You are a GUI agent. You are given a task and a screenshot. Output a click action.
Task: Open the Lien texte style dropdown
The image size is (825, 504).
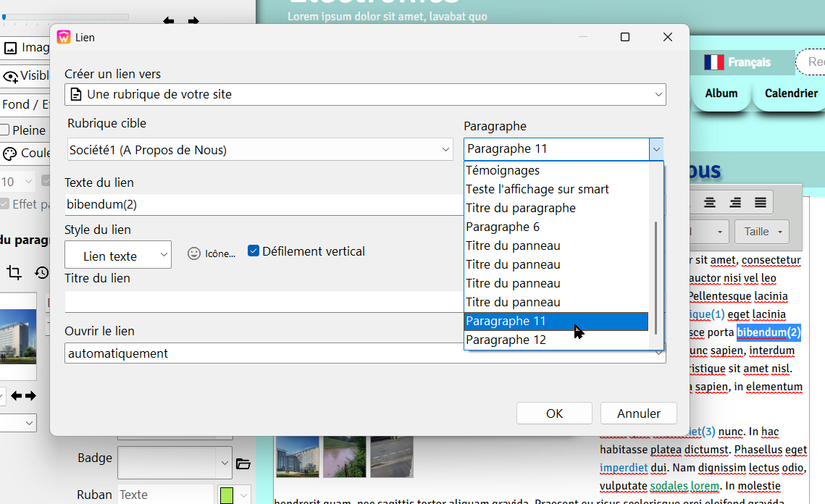tap(118, 255)
